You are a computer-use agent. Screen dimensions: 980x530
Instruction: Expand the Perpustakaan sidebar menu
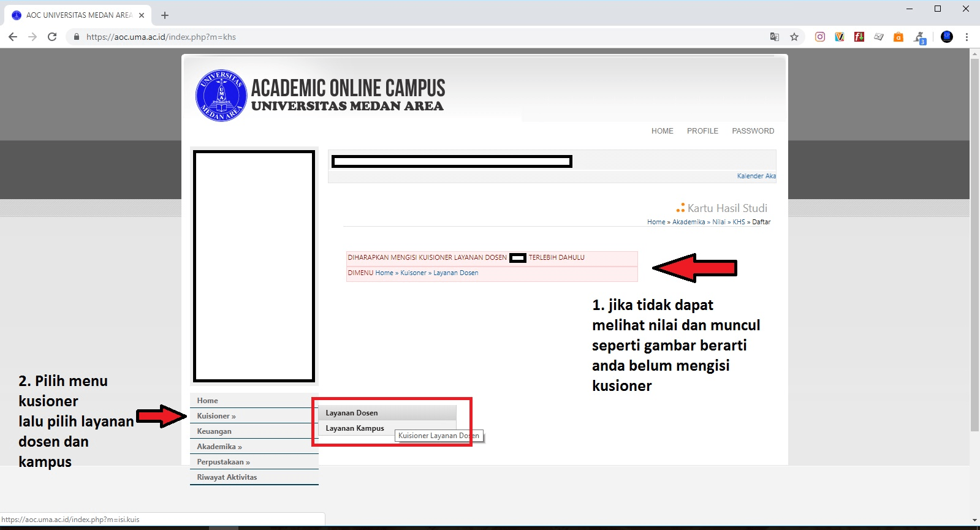[254, 462]
